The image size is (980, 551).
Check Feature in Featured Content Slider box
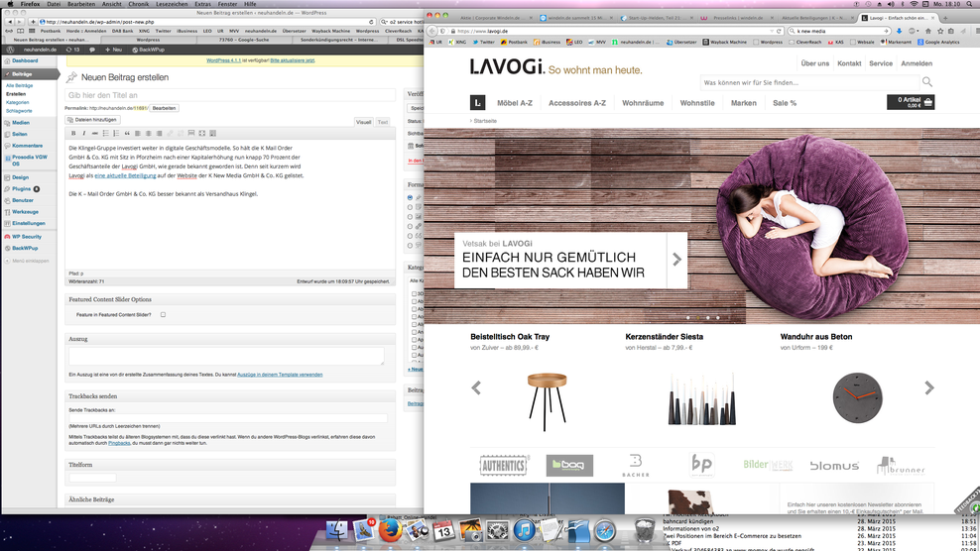click(163, 315)
